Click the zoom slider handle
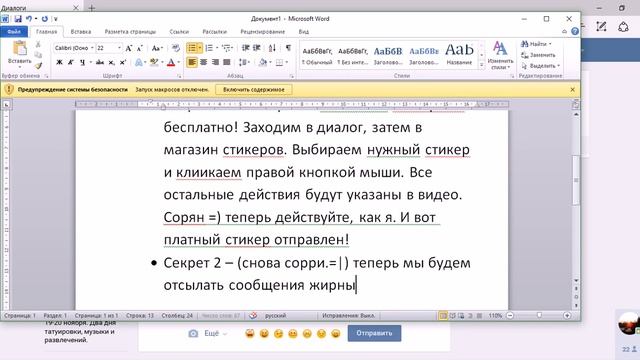Screen dimensions: 640x360 (539, 316)
